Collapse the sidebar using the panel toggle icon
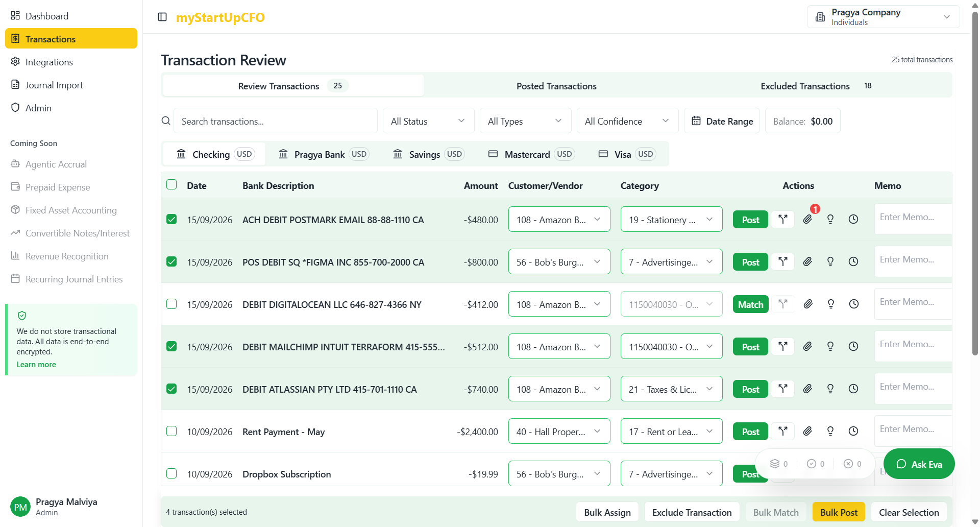The width and height of the screenshot is (980, 527). point(162,17)
